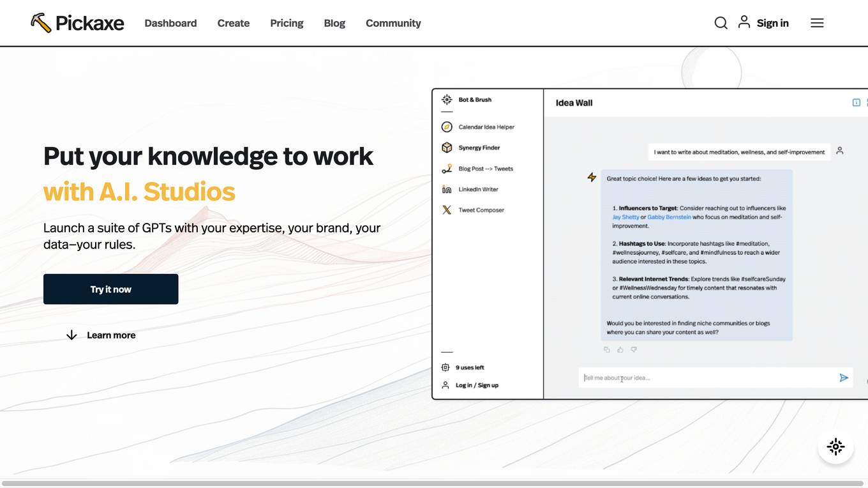Click the Blog Post to Tweets icon
The height and width of the screenshot is (488, 868).
[x=447, y=169]
